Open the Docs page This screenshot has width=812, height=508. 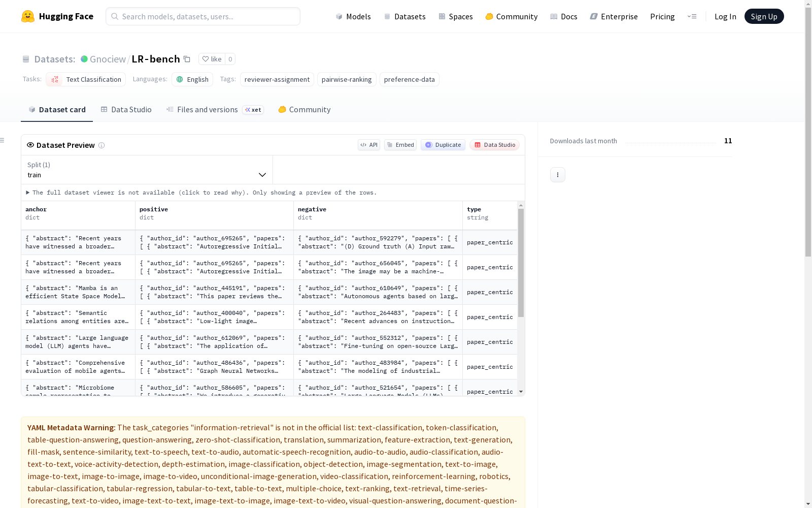point(564,16)
